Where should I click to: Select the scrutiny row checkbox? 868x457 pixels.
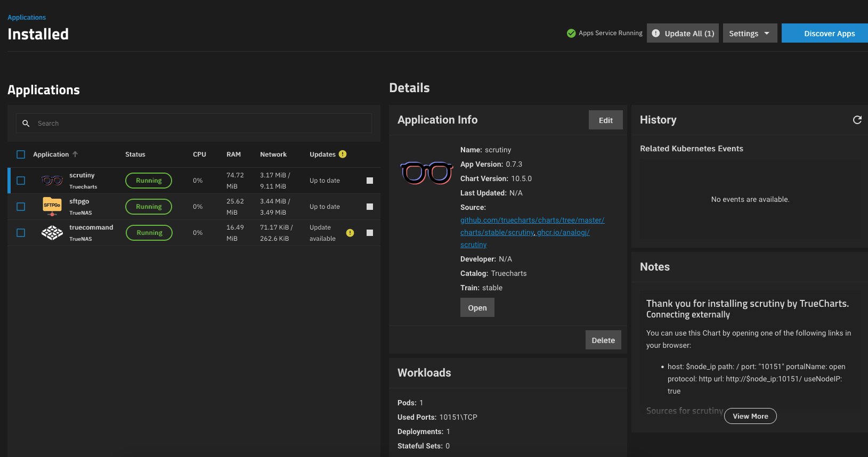(21, 181)
